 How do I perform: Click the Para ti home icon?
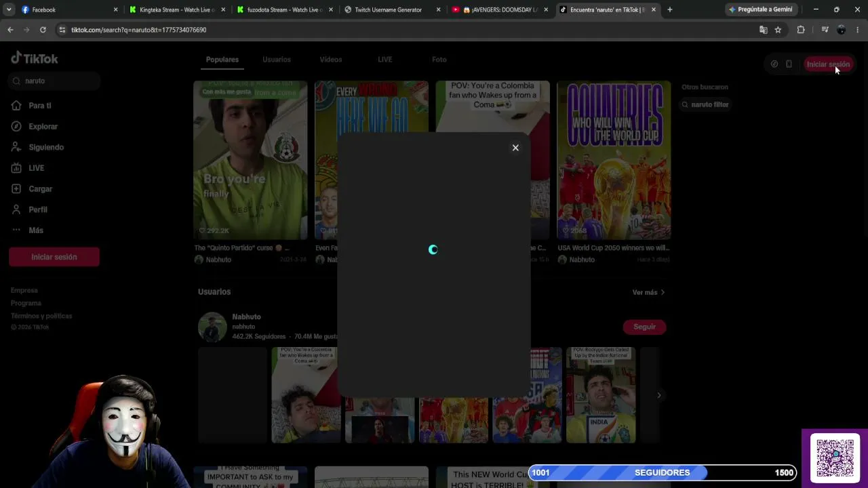coord(16,106)
